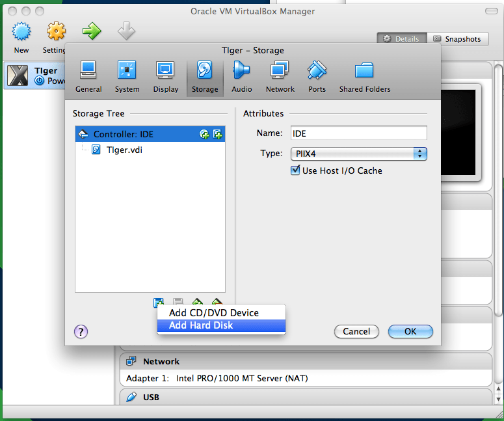Click the up scroll arrow in the Manager details pane
This screenshot has height=421, width=504.
tap(499, 388)
